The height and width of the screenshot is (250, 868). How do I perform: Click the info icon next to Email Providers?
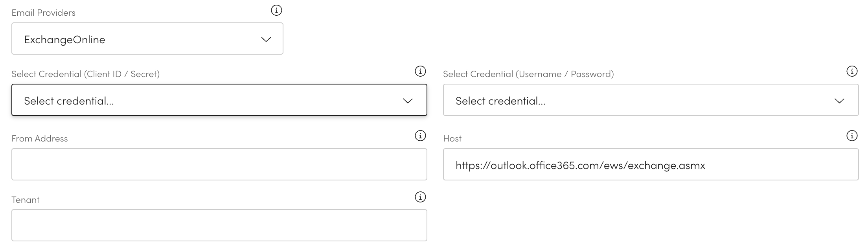point(276,11)
